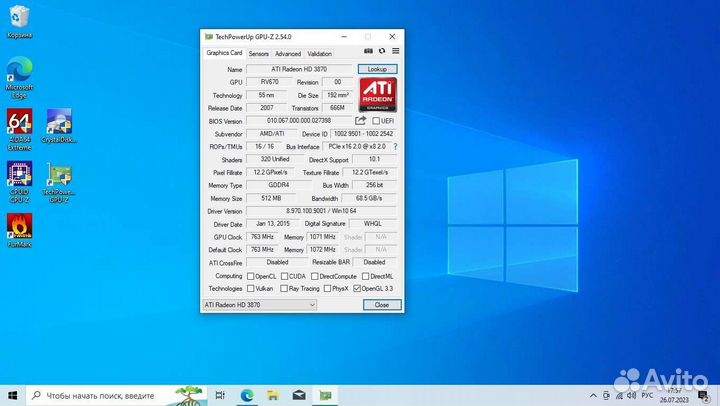
Task: Toggle the Vulkan checkbox
Action: pos(250,288)
